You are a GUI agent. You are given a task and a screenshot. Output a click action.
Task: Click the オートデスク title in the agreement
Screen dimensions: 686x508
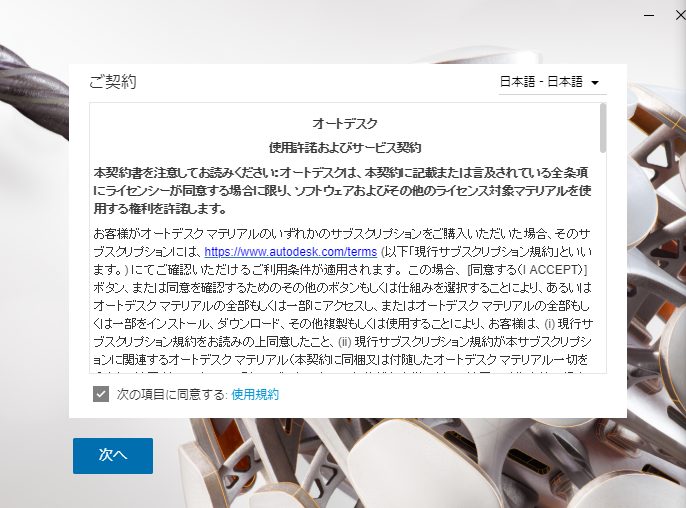(345, 124)
